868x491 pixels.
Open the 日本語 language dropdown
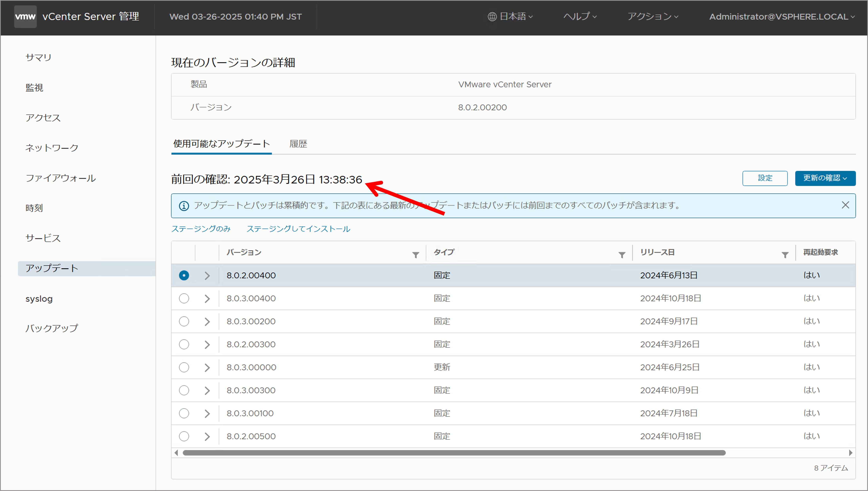pyautogui.click(x=510, y=17)
